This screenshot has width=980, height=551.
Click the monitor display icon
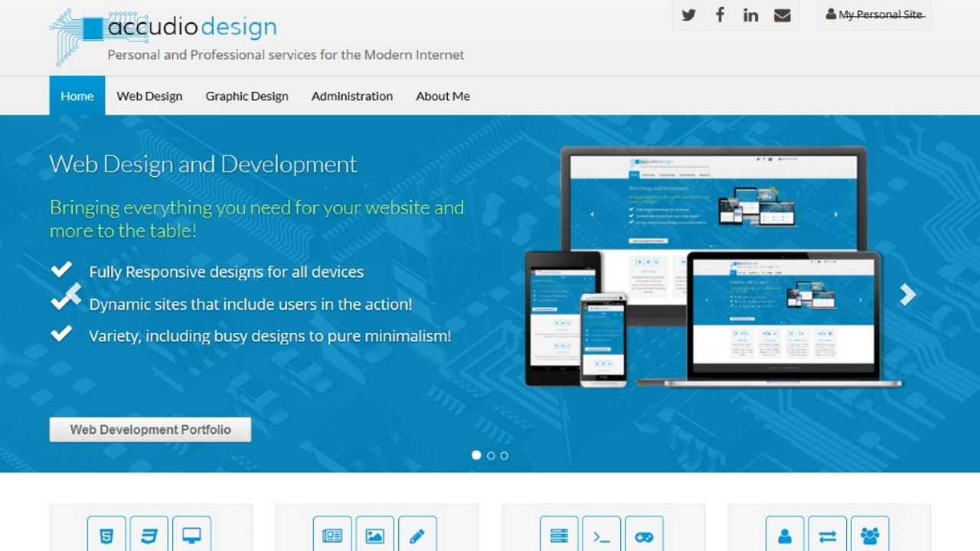coord(191,534)
